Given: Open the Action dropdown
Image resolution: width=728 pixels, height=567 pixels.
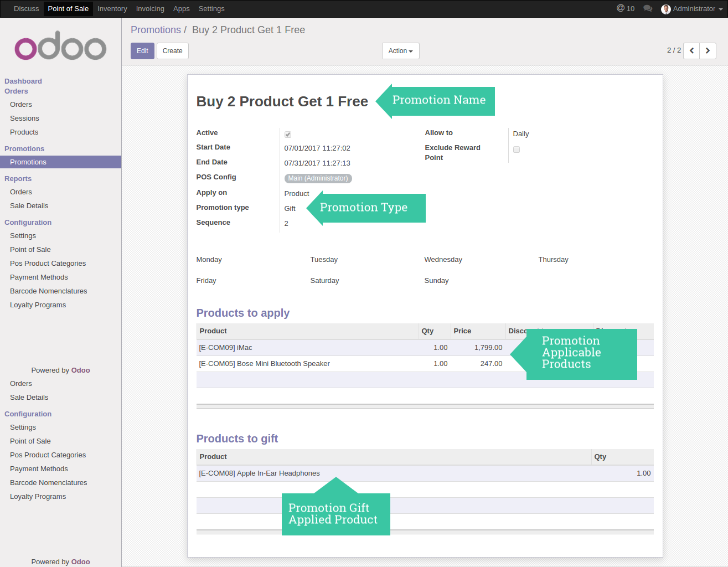Looking at the screenshot, I should tap(401, 51).
